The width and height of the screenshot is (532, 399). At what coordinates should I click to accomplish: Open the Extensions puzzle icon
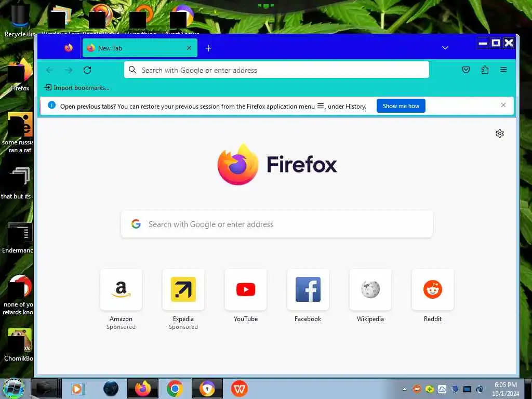click(x=485, y=70)
